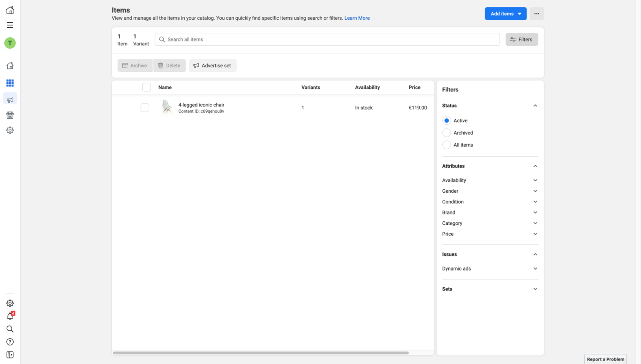
Task: Tick the select-all checkbox in table header
Action: [x=147, y=87]
